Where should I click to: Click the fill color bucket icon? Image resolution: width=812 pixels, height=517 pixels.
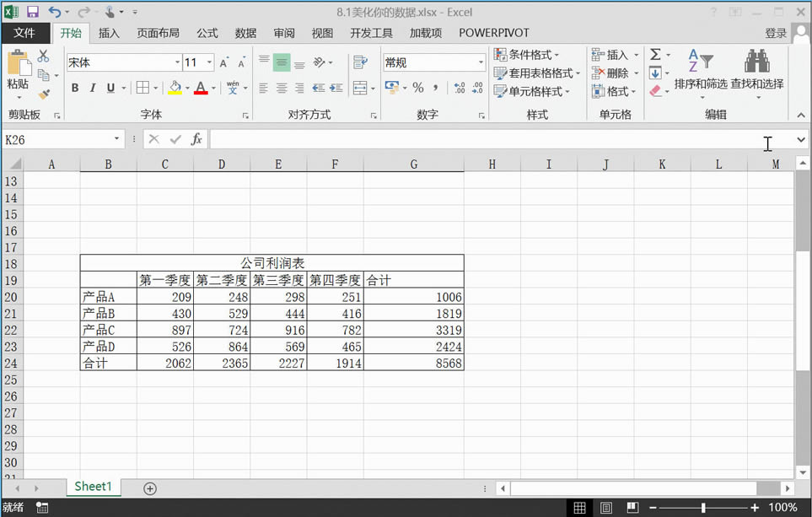(x=175, y=88)
